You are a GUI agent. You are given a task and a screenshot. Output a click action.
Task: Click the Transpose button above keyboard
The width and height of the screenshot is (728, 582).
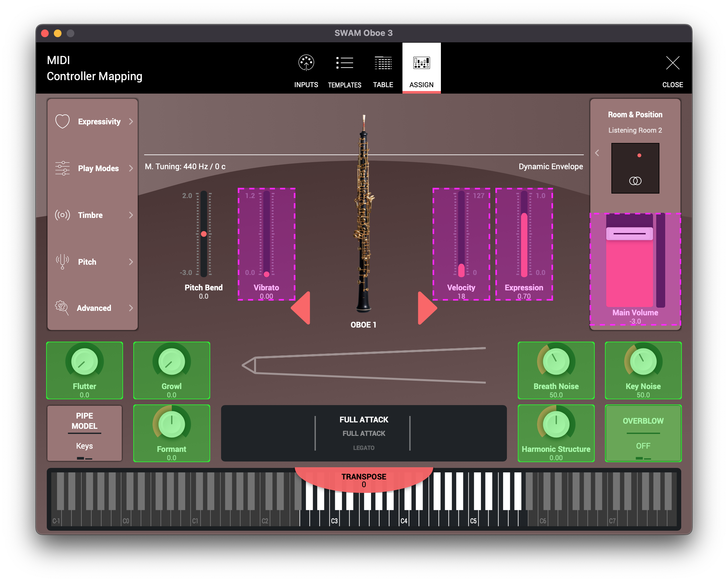click(x=364, y=480)
